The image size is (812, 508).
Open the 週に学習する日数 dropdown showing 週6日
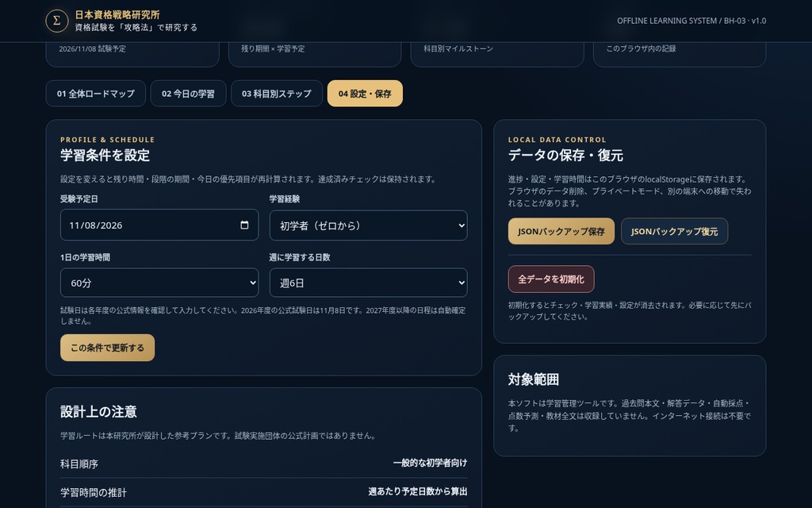368,283
